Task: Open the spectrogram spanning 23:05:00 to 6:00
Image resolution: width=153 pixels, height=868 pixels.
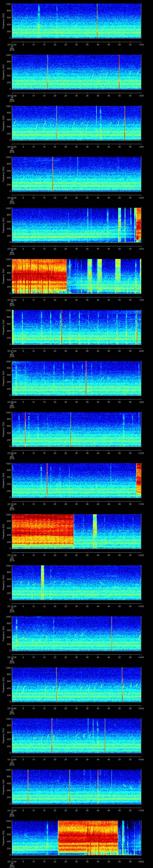Action: [77, 225]
